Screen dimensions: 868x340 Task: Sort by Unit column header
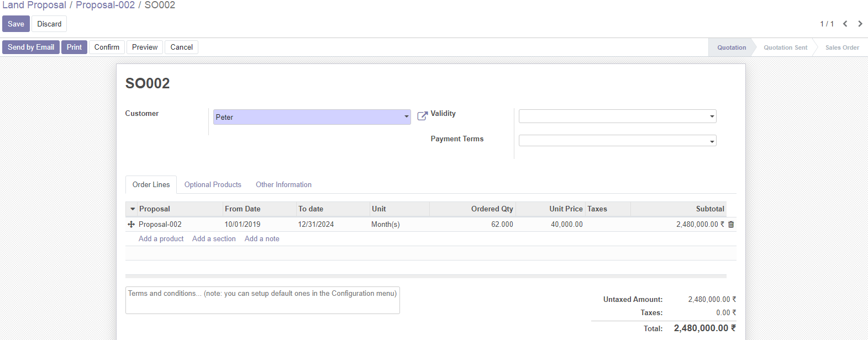(x=399, y=209)
